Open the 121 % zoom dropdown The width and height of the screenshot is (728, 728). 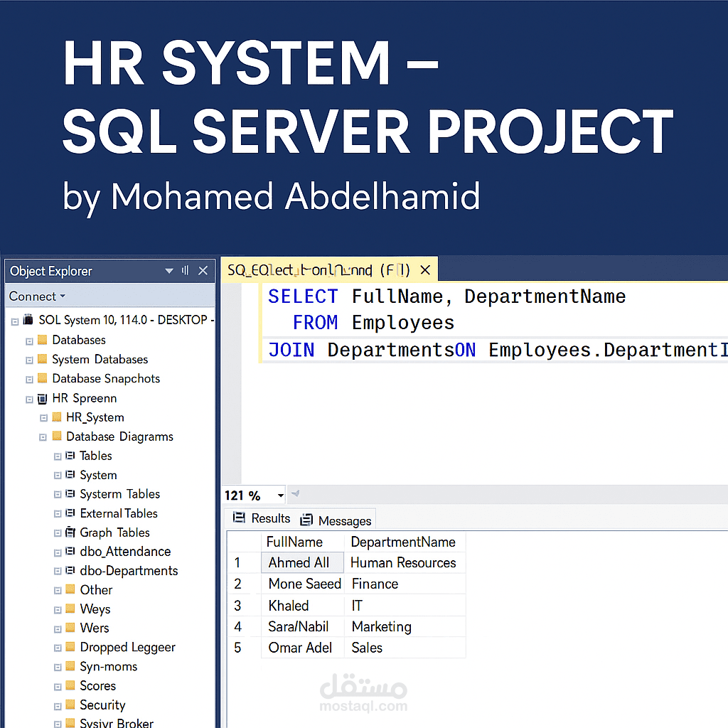click(280, 496)
